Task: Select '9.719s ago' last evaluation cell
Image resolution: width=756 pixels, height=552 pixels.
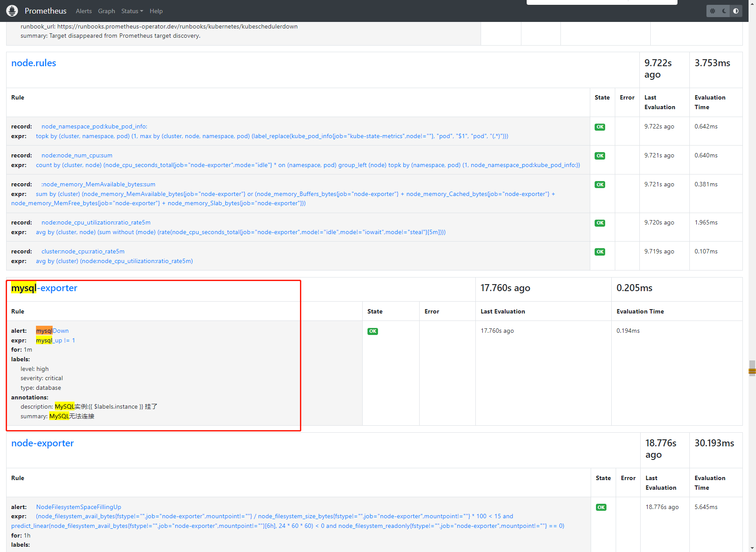Action: pos(659,252)
